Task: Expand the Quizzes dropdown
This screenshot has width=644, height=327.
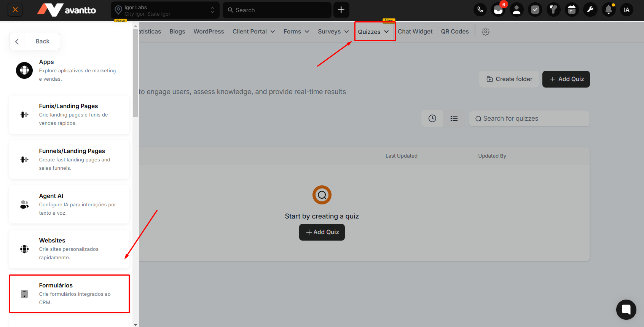Action: (x=373, y=32)
